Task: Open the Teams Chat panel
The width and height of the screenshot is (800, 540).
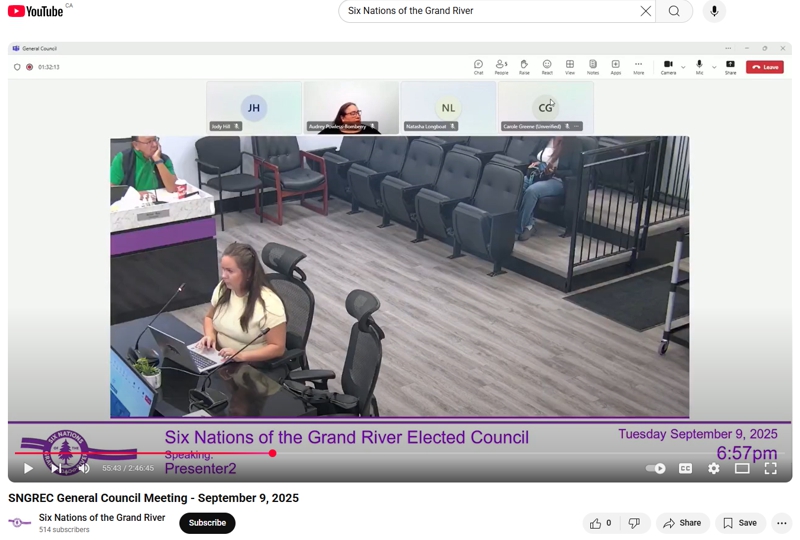Action: [x=478, y=67]
